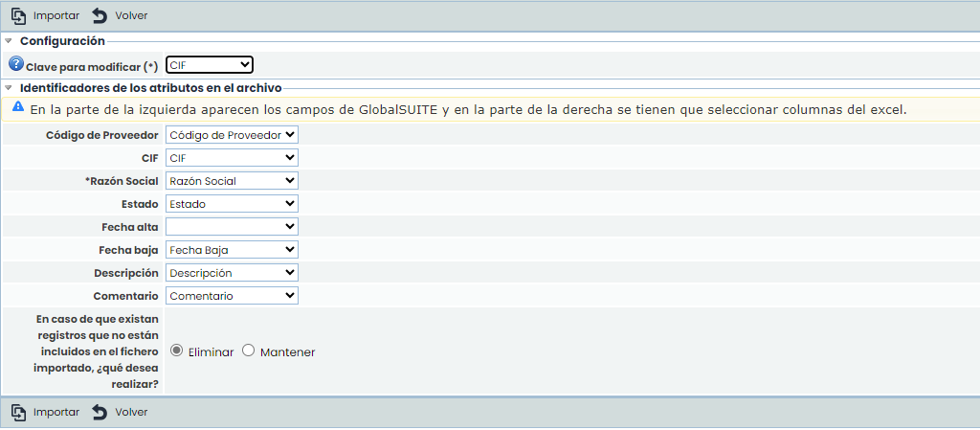Viewport: 980px width, 430px height.
Task: Click the Volver arrow icon at bottom
Action: [x=100, y=412]
